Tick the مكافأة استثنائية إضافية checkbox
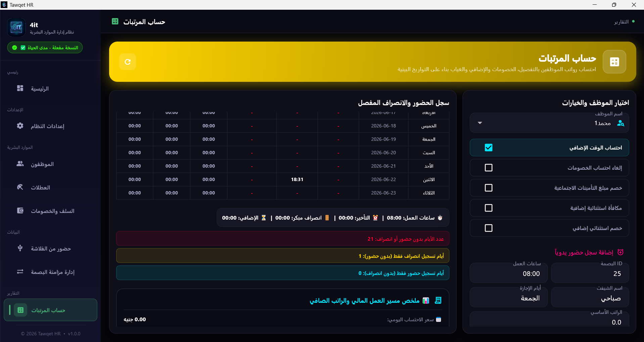 click(x=489, y=208)
